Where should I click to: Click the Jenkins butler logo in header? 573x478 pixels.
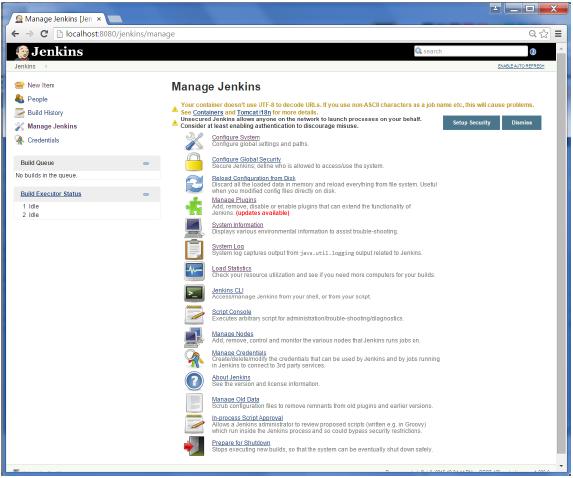click(x=22, y=52)
